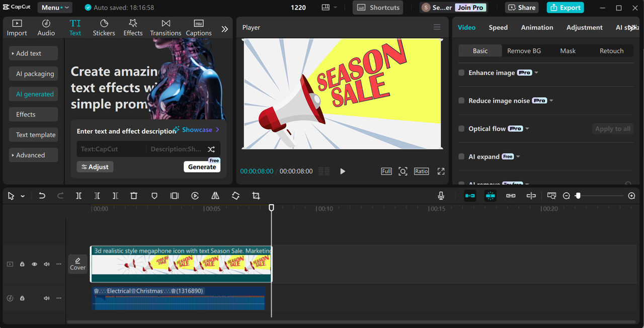Open the player hamburger menu

pyautogui.click(x=437, y=27)
